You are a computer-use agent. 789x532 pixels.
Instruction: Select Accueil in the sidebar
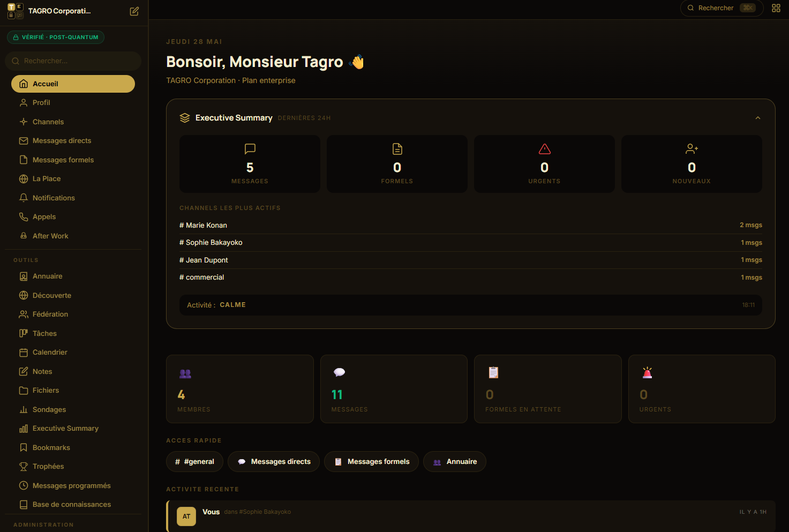point(73,84)
